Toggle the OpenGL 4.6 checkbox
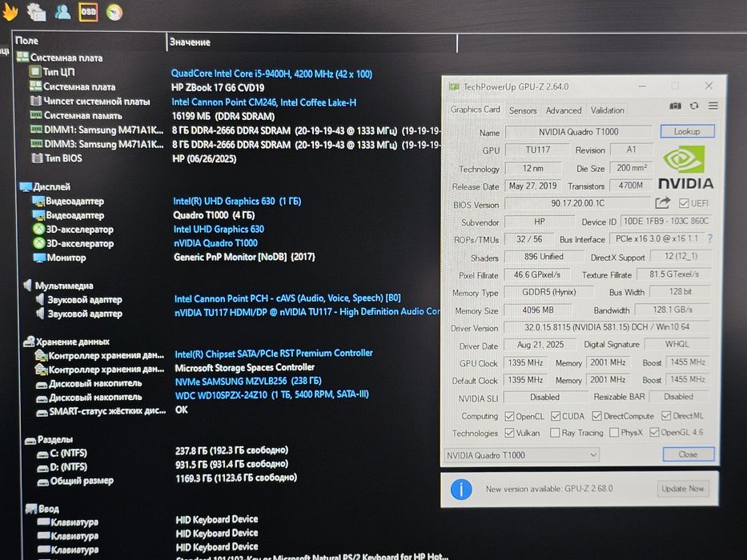Viewport: 747px width, 560px height. (654, 432)
